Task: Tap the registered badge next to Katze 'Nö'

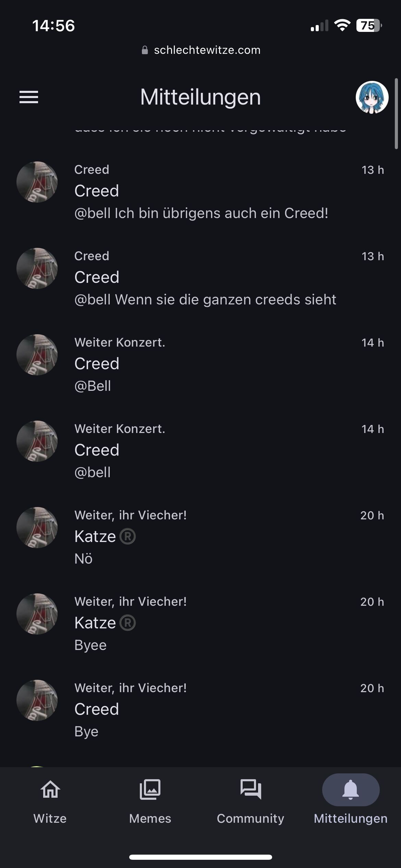Action: click(x=127, y=537)
